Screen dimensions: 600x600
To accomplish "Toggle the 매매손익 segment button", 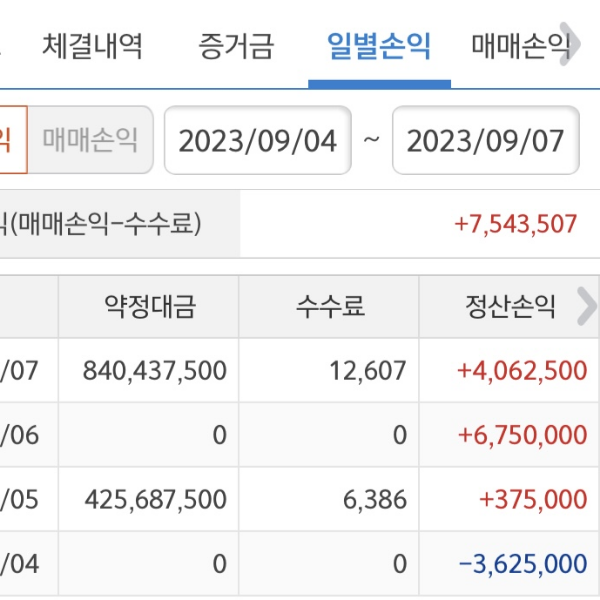I will (90, 140).
